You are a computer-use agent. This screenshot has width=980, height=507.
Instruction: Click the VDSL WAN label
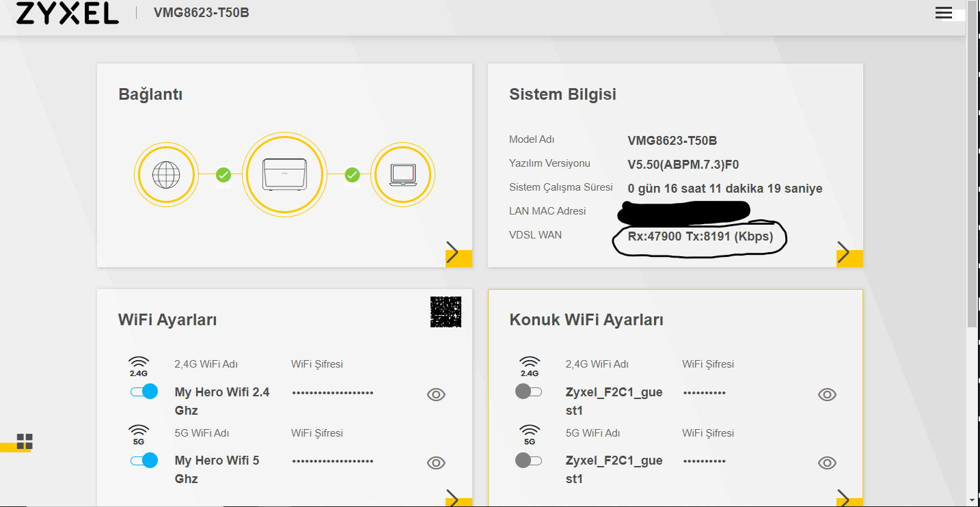click(535, 235)
